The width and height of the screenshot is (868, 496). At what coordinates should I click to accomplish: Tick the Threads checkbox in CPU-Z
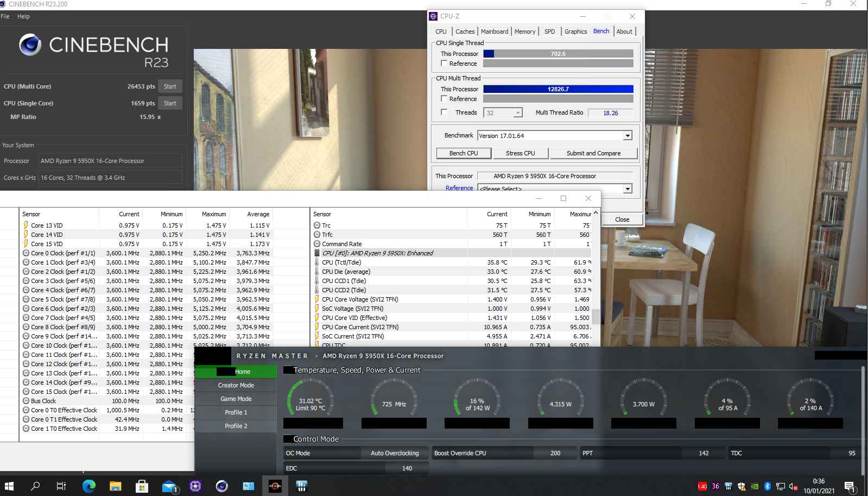point(444,112)
